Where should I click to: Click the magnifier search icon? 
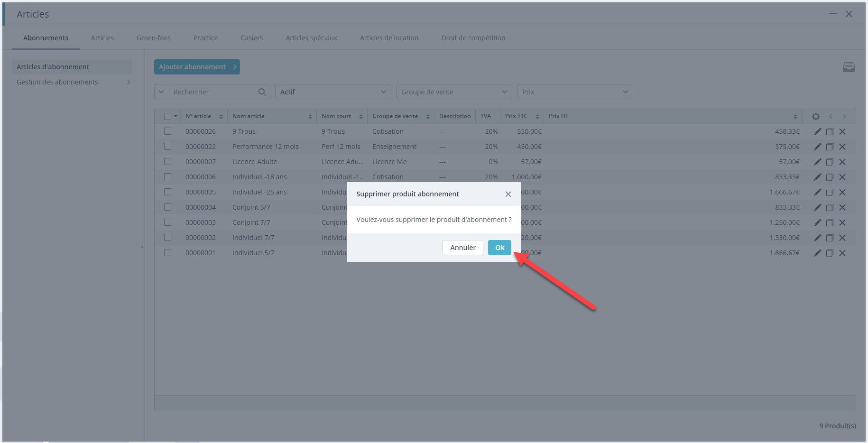pyautogui.click(x=262, y=92)
